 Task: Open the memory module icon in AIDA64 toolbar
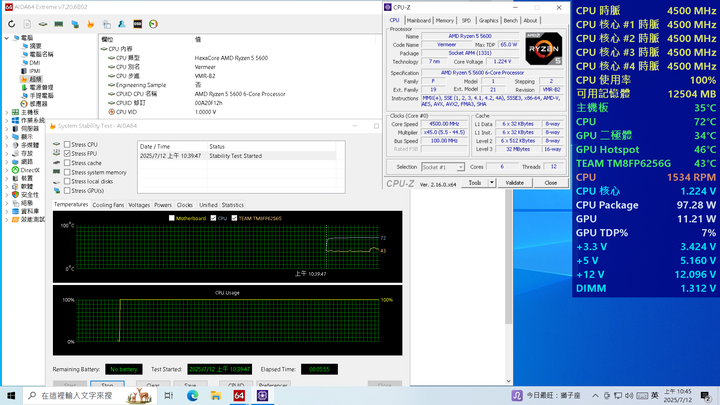(x=59, y=24)
